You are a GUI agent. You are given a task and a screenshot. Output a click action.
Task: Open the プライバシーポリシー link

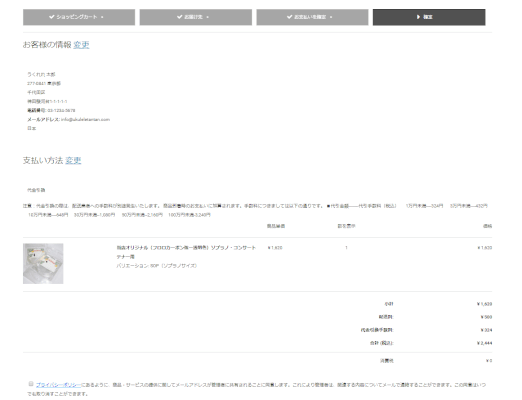point(58,385)
